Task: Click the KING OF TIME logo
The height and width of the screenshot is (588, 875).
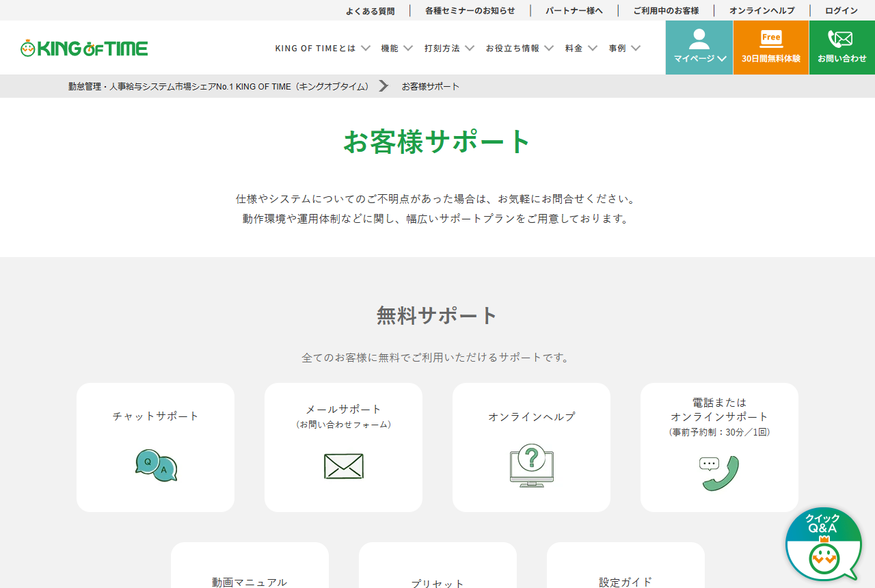Action: [x=84, y=48]
